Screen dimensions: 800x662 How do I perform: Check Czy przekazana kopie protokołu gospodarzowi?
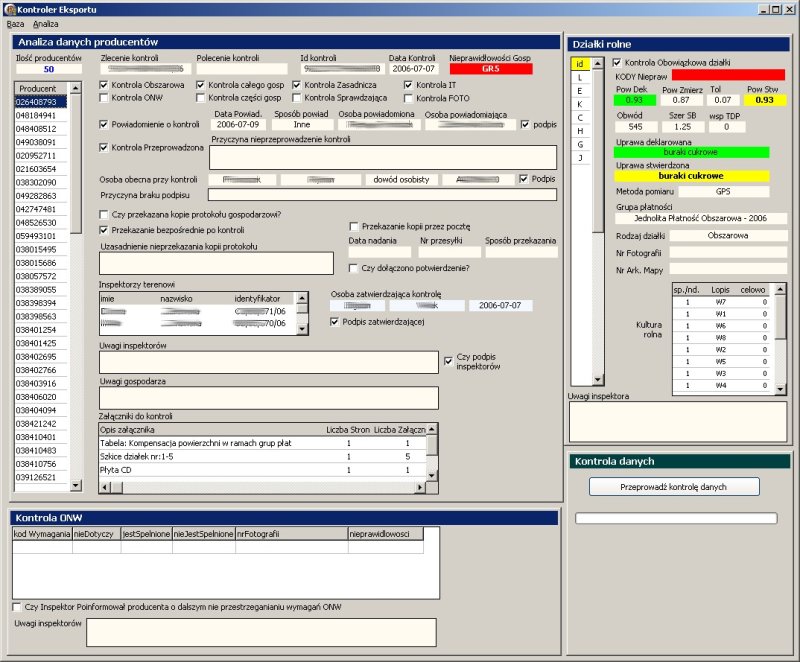pos(104,214)
